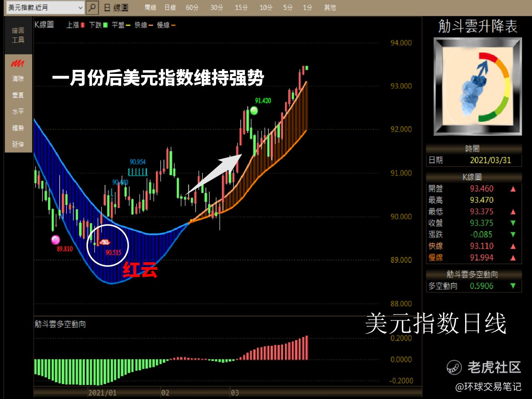This screenshot has height=399, width=532.
Task: Choose the 延伸 extension line tool
Action: point(18,144)
